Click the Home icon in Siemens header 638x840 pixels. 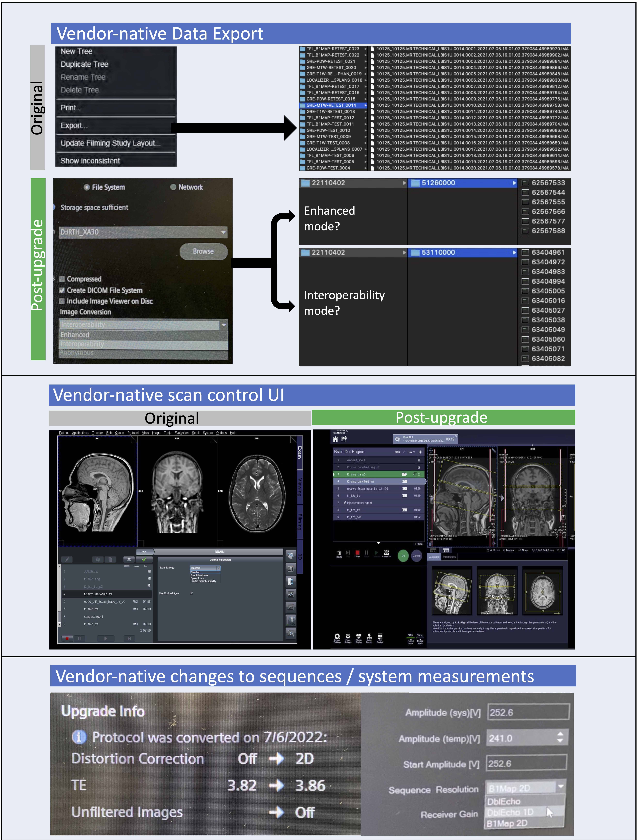[335, 439]
